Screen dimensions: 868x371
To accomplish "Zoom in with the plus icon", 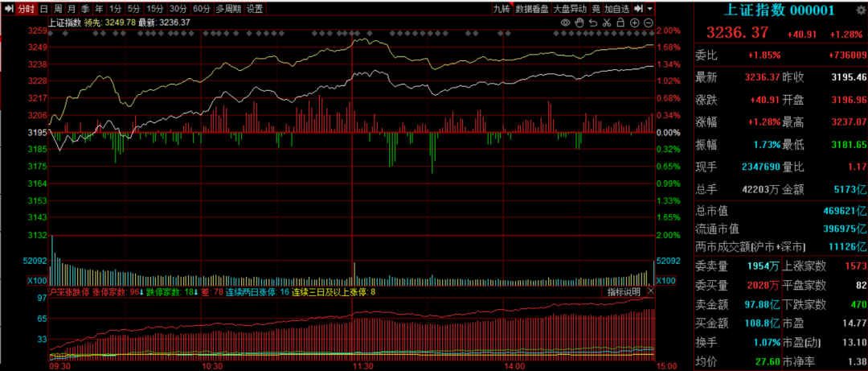I will [634, 23].
